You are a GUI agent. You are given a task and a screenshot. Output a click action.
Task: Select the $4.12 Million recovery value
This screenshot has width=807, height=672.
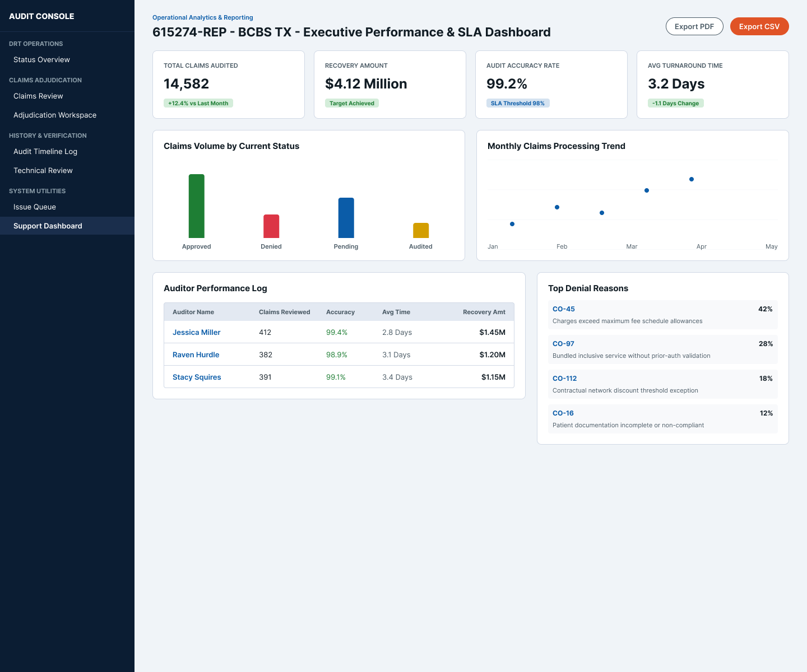click(366, 84)
